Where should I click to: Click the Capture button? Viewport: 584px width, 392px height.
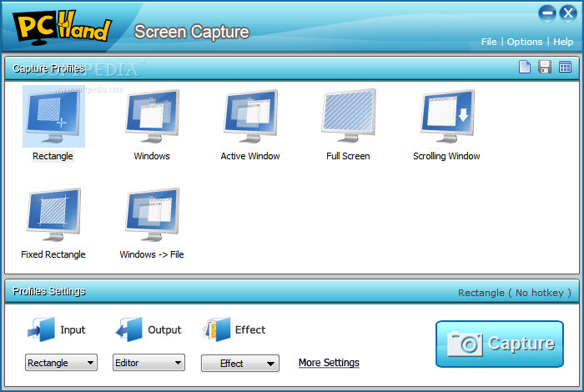[x=500, y=344]
